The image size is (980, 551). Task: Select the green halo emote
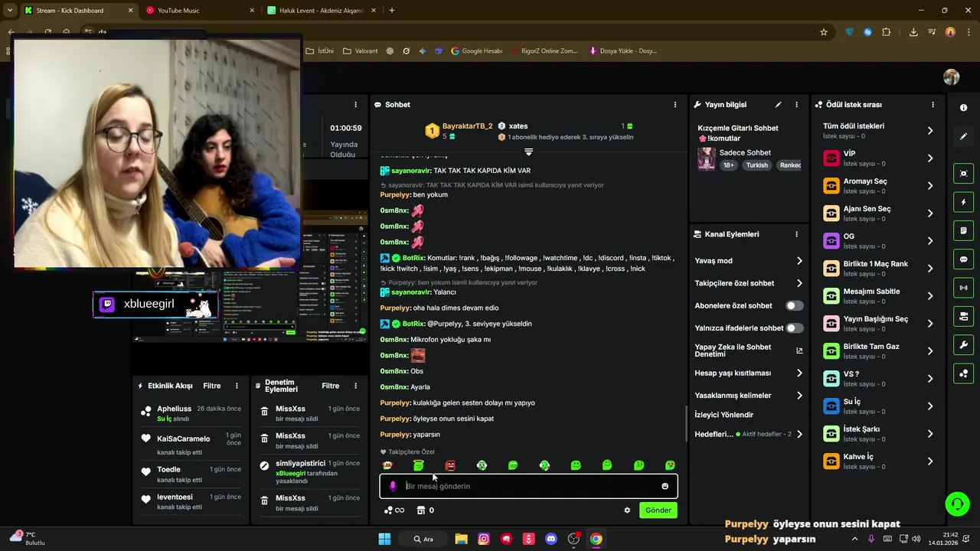coord(418,465)
